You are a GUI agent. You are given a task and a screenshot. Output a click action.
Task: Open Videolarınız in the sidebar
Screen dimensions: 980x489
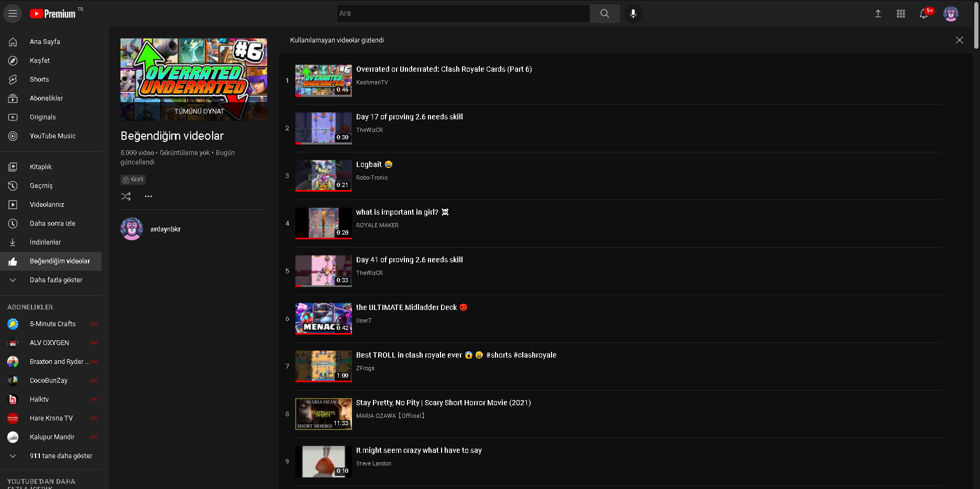[51, 205]
